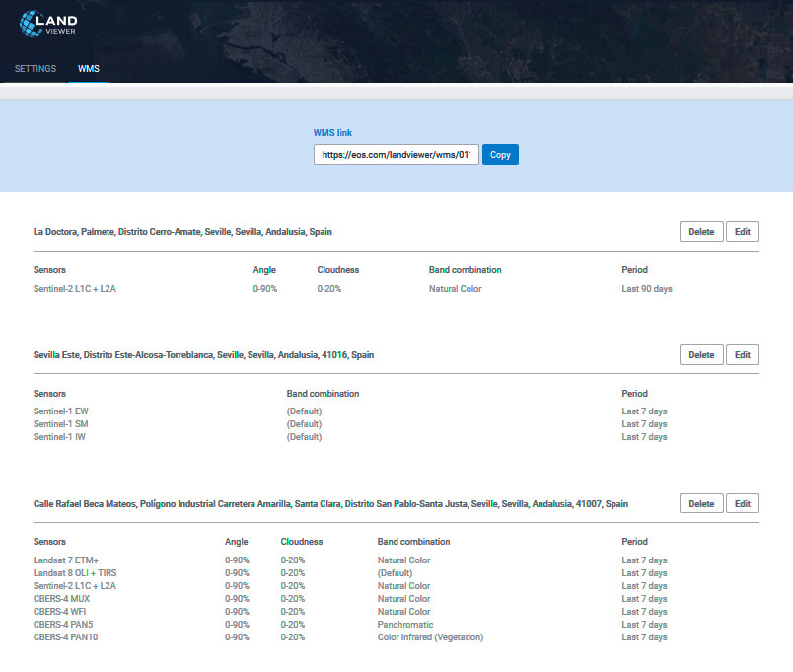Click 'Sentinel-2 L1C + L2A' under La Doctora
Image resolution: width=793 pixels, height=672 pixels.
75,289
